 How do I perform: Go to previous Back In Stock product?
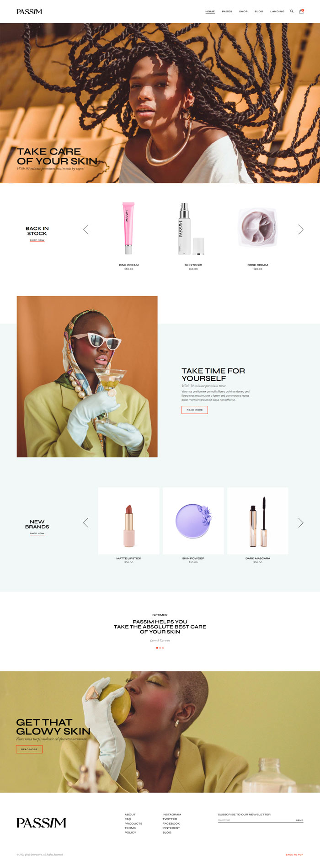86,229
